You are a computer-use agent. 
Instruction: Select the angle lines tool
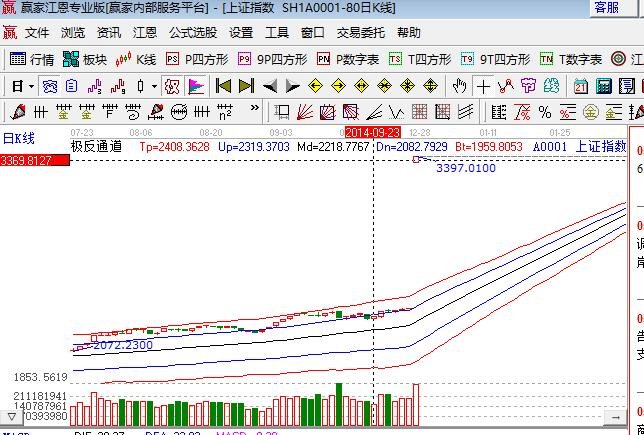pyautogui.click(x=374, y=111)
